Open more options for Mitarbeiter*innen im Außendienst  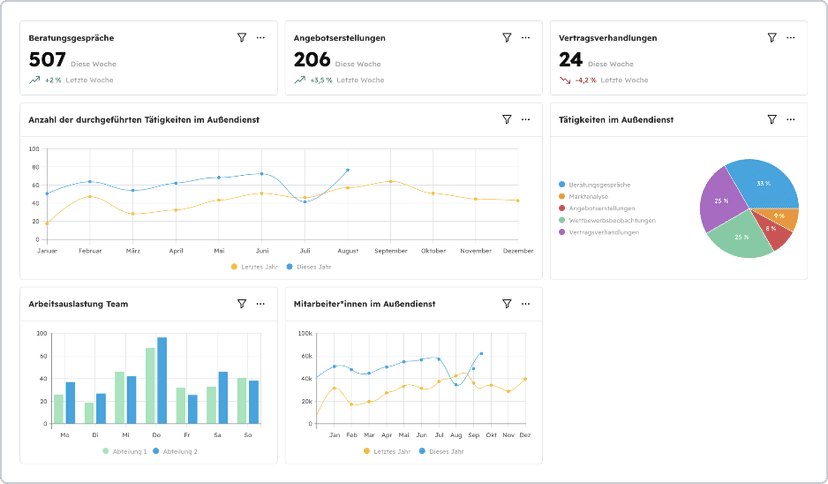526,303
